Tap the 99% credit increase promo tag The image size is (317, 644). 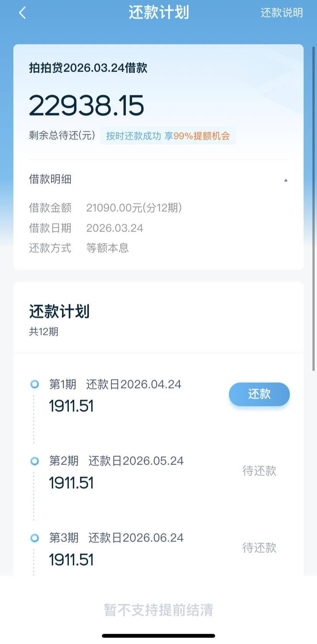pos(168,136)
